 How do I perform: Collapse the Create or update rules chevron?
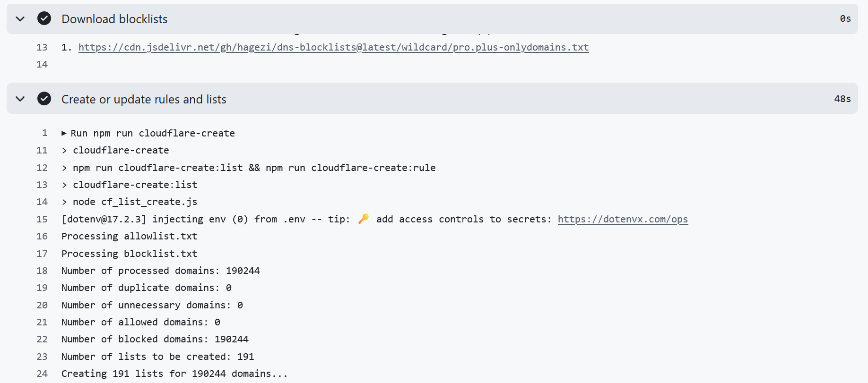20,99
